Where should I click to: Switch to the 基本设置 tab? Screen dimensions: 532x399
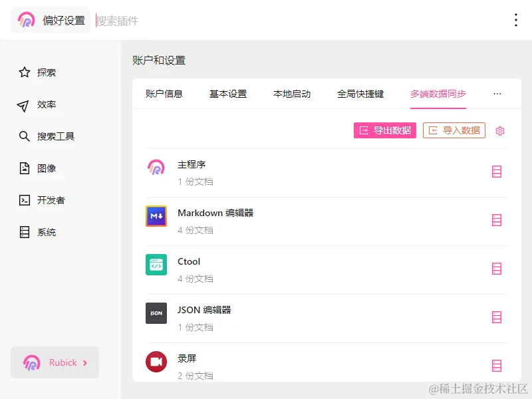point(228,94)
